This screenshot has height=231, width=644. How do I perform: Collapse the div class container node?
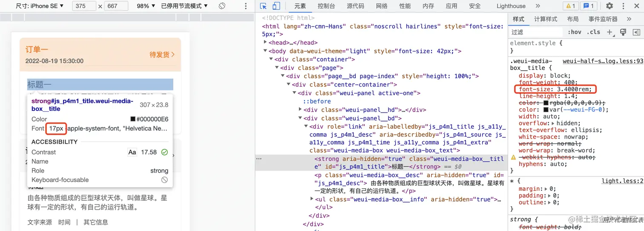pos(271,59)
